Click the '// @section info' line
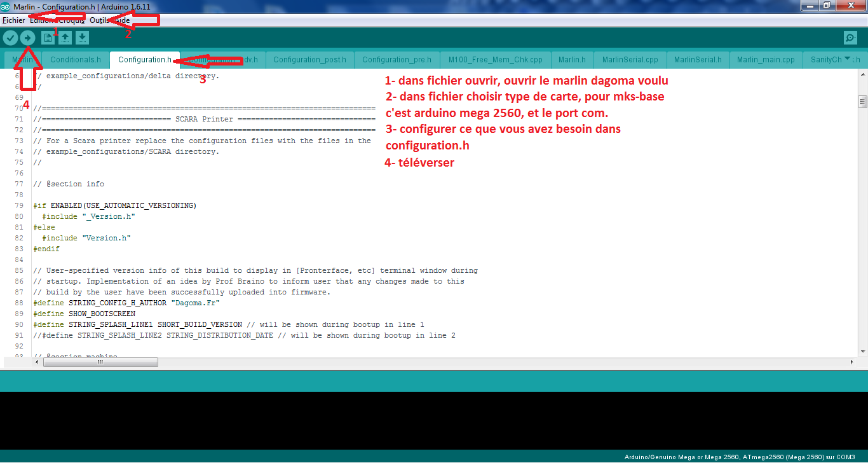Viewport: 868px width, 463px height. coord(69,184)
